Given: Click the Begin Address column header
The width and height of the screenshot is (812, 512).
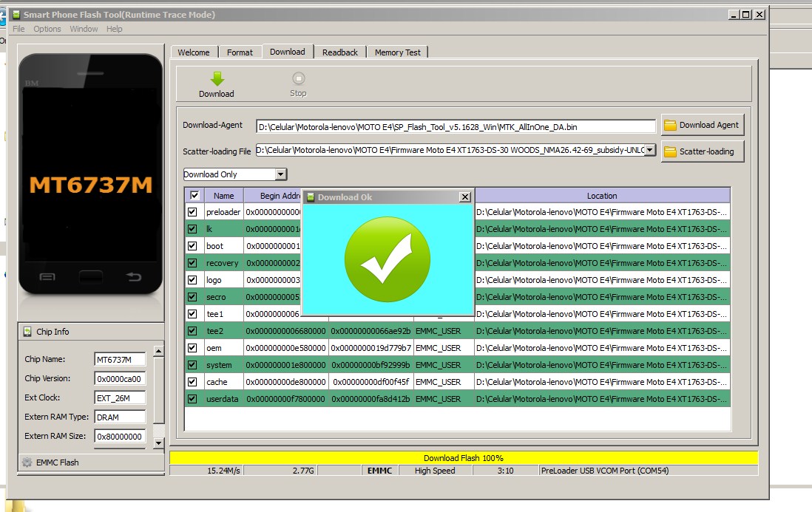Looking at the screenshot, I should click(273, 196).
